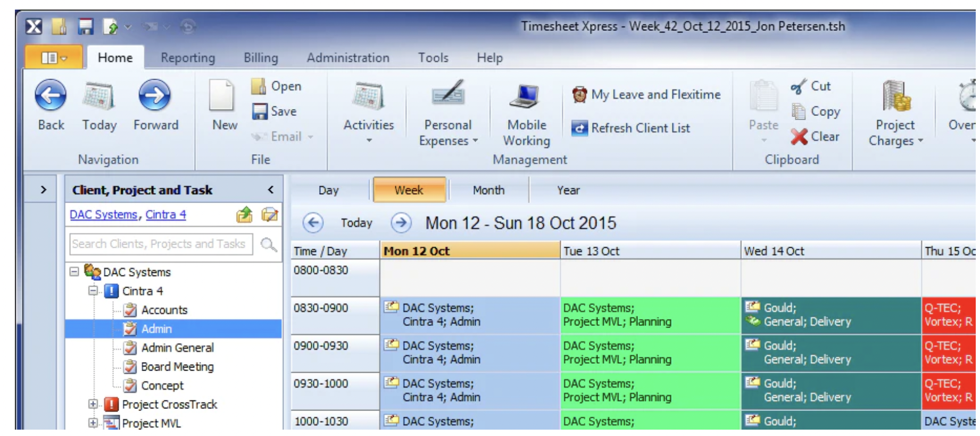Select the Admin General task
This screenshot has height=436, width=980.
178,348
